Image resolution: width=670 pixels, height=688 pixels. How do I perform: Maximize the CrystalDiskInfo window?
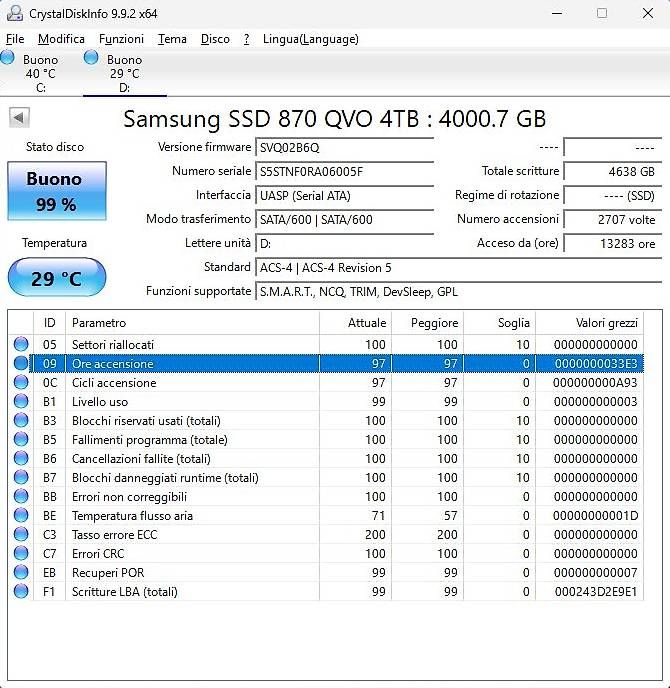(x=602, y=13)
